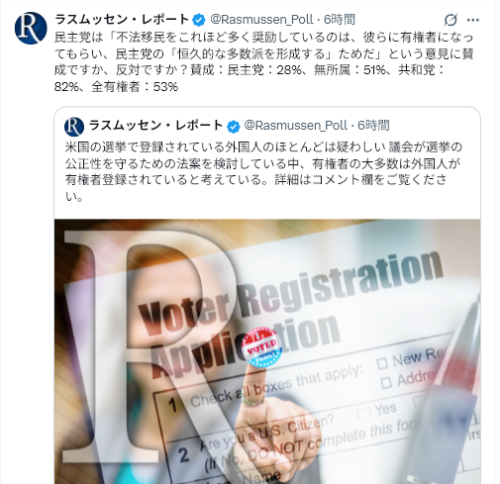Click the quoted tweet's display name ラスムッセン・レポート
This screenshot has width=500, height=484.
click(x=156, y=126)
